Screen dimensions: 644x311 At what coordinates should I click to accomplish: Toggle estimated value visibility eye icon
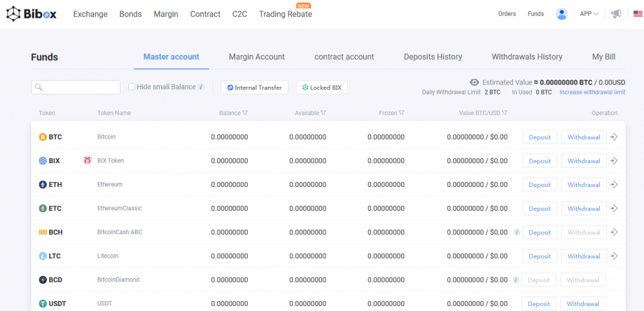point(474,82)
